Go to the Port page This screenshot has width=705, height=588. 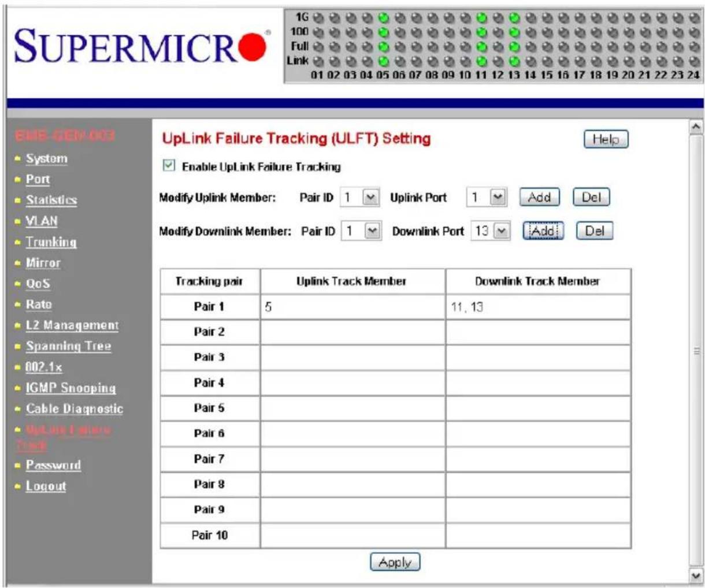click(x=38, y=180)
